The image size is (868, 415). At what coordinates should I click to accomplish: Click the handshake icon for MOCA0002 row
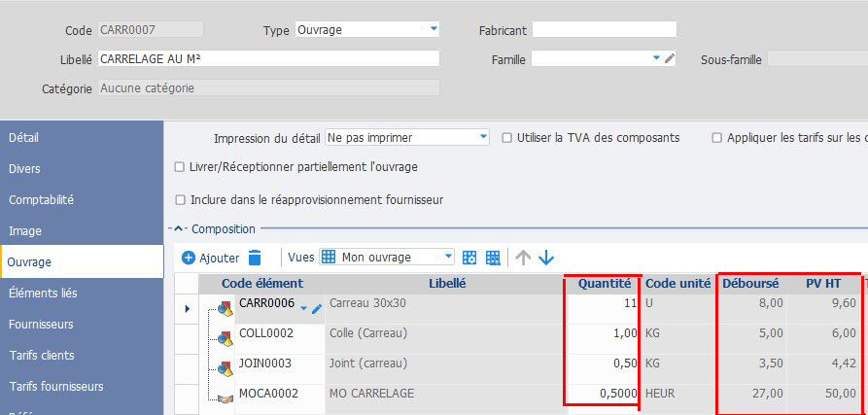[225, 398]
